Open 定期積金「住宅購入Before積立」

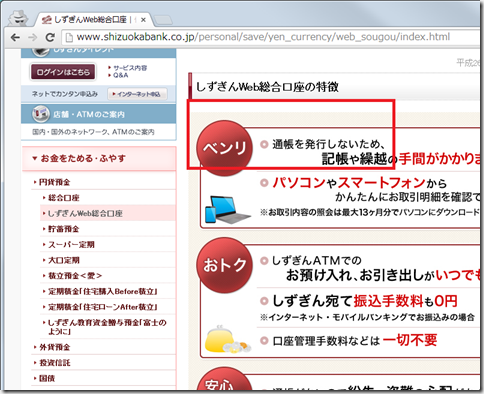[x=103, y=292]
